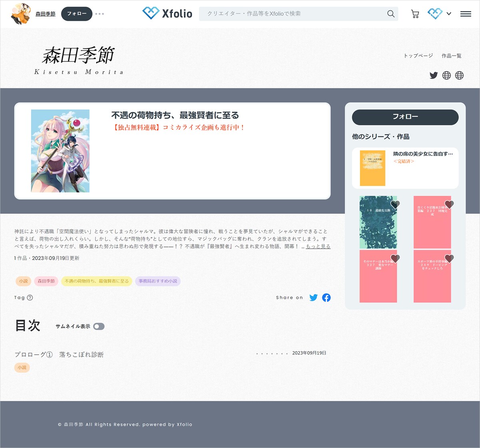Enable the サムネイル表示 toggle
The height and width of the screenshot is (448, 480).
click(x=99, y=326)
